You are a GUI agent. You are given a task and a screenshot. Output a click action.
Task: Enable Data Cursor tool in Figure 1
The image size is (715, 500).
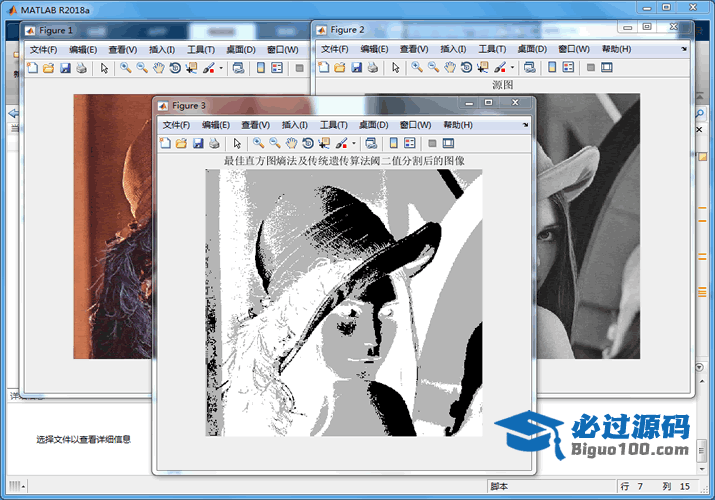192,68
